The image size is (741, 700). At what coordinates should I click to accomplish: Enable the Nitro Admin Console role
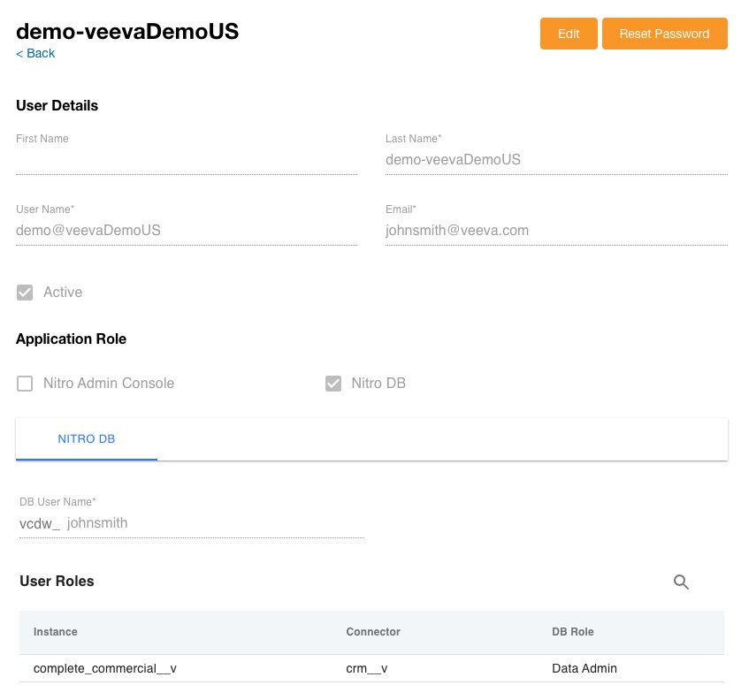25,384
